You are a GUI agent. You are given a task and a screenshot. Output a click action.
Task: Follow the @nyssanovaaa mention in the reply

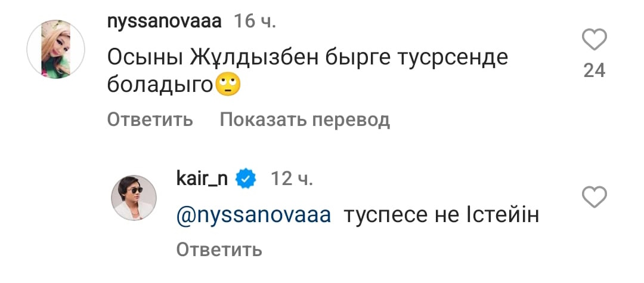click(x=253, y=214)
